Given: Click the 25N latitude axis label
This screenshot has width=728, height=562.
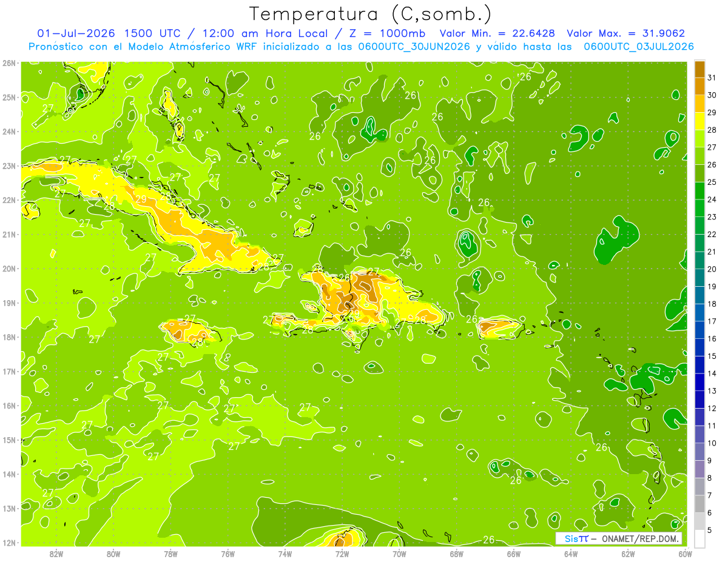Looking at the screenshot, I should (x=9, y=98).
